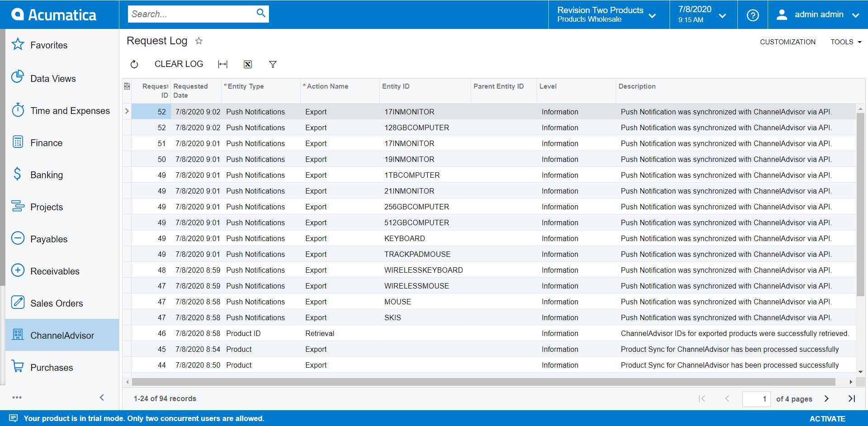
Task: Open the Favorites star icon in sidebar
Action: click(x=18, y=44)
